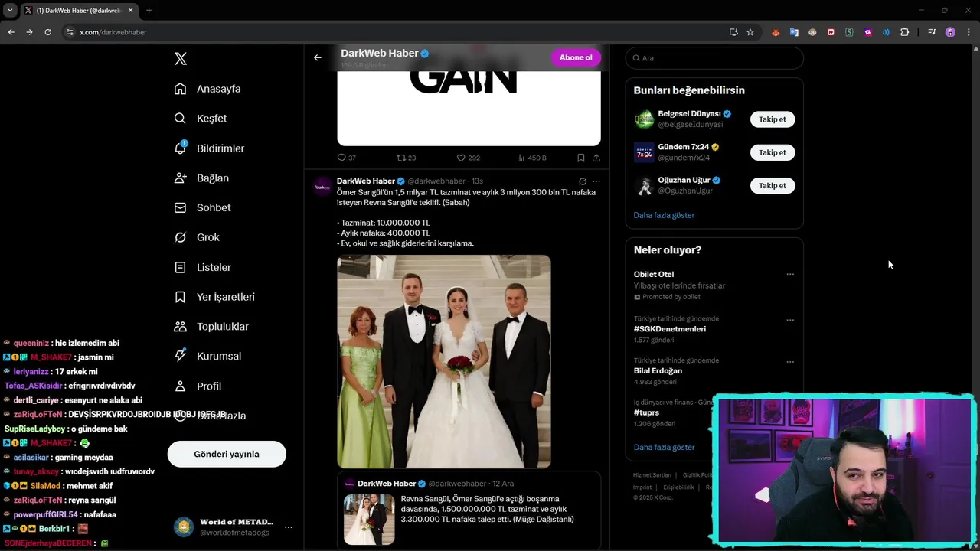Open the Imprint footer link
The width and height of the screenshot is (980, 551).
(x=642, y=487)
